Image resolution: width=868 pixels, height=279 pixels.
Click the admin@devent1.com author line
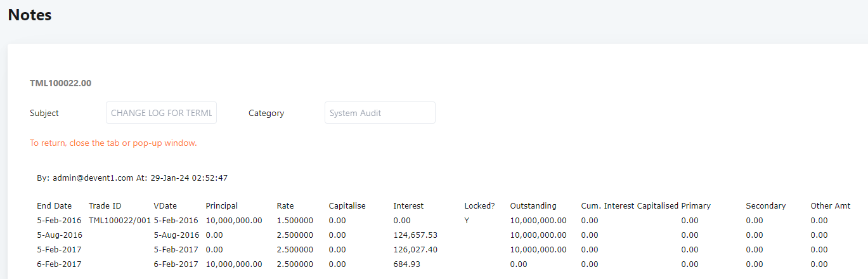coord(133,178)
